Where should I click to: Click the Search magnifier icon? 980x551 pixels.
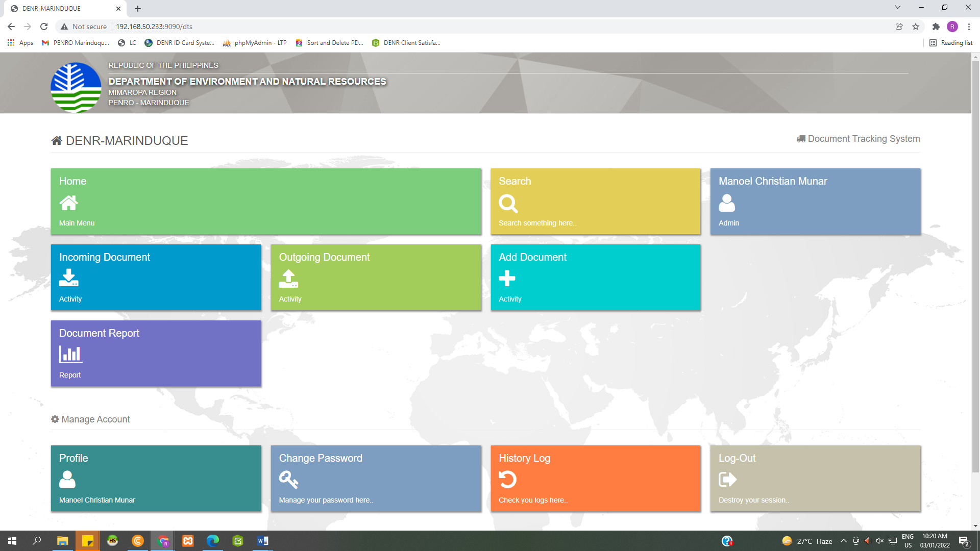(508, 204)
